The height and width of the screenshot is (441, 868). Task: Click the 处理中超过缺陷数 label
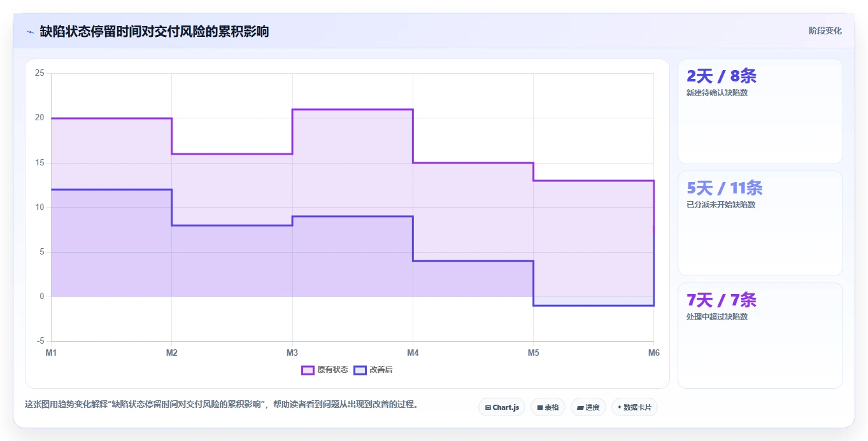tap(717, 317)
